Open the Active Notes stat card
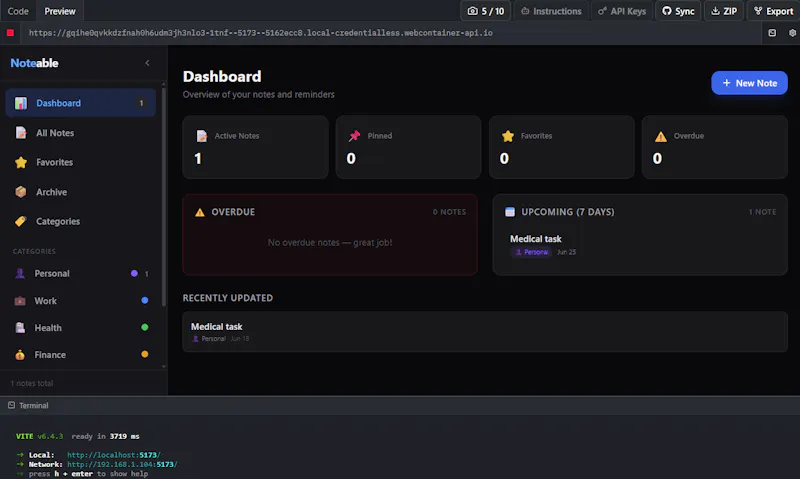800x479 pixels. click(255, 147)
